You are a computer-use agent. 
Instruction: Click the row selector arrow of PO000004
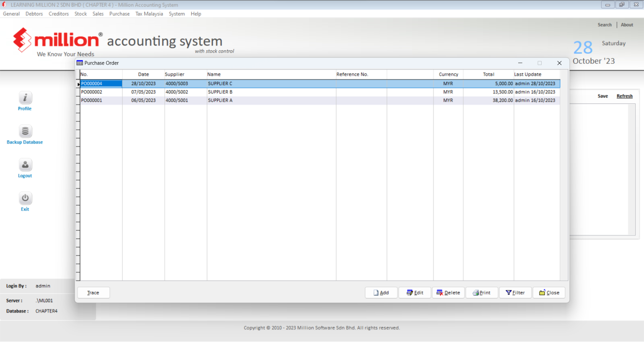78,84
